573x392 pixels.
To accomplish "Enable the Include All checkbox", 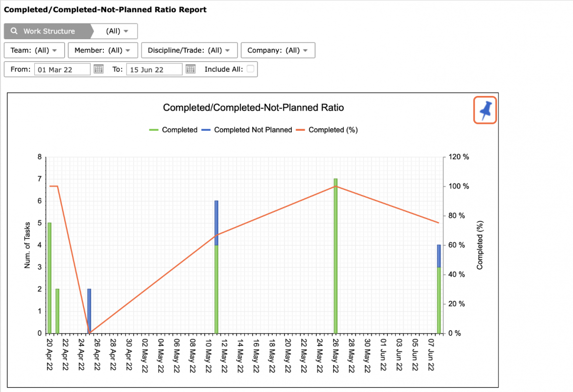I will 250,69.
